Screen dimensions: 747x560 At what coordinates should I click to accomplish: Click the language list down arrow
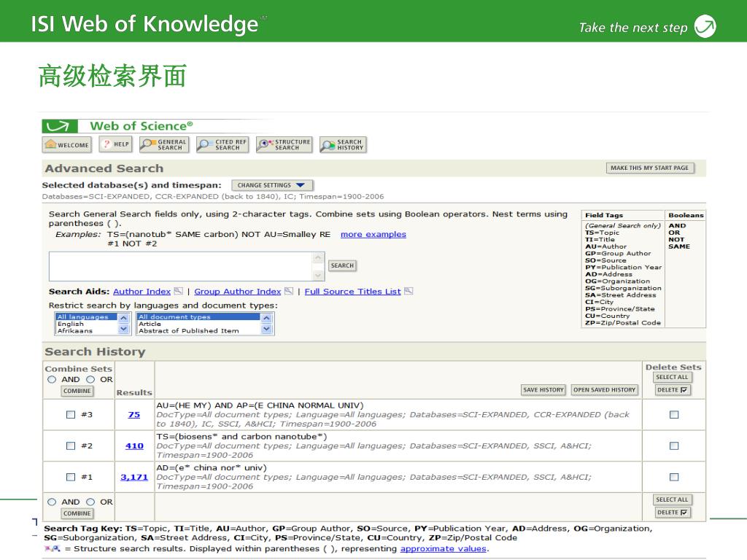click(x=123, y=329)
